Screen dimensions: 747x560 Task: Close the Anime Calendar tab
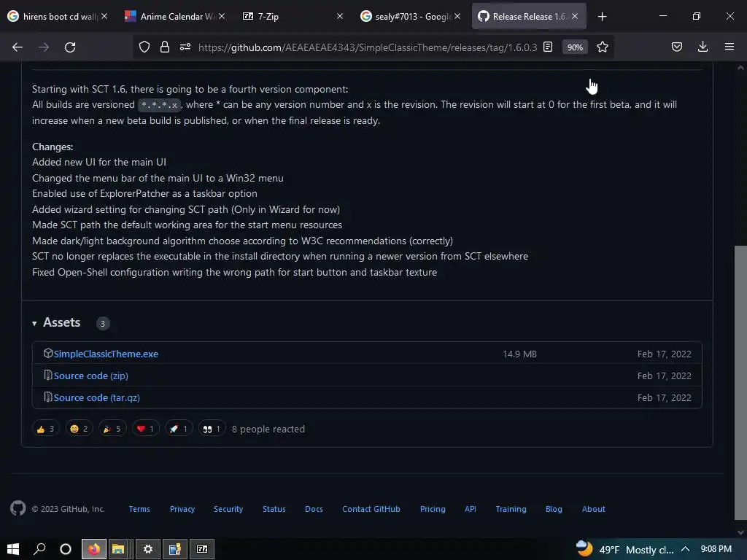[x=222, y=16]
